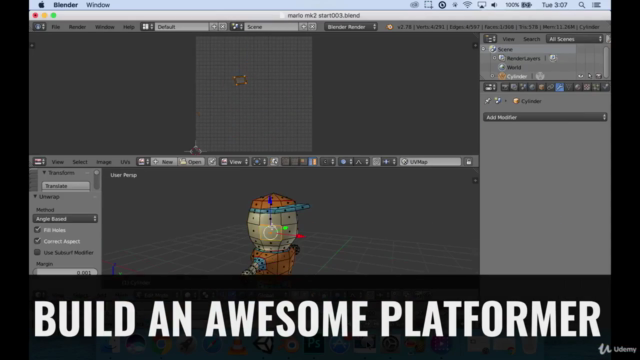Click the pin icon in properties breadcrumb
The height and width of the screenshot is (360, 640).
pyautogui.click(x=487, y=101)
